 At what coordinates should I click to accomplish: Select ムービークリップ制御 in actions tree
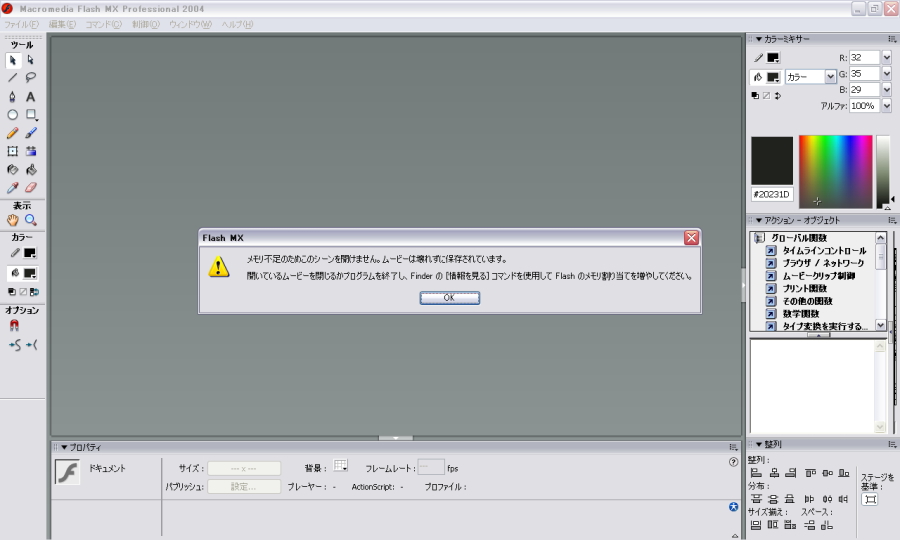click(x=818, y=275)
